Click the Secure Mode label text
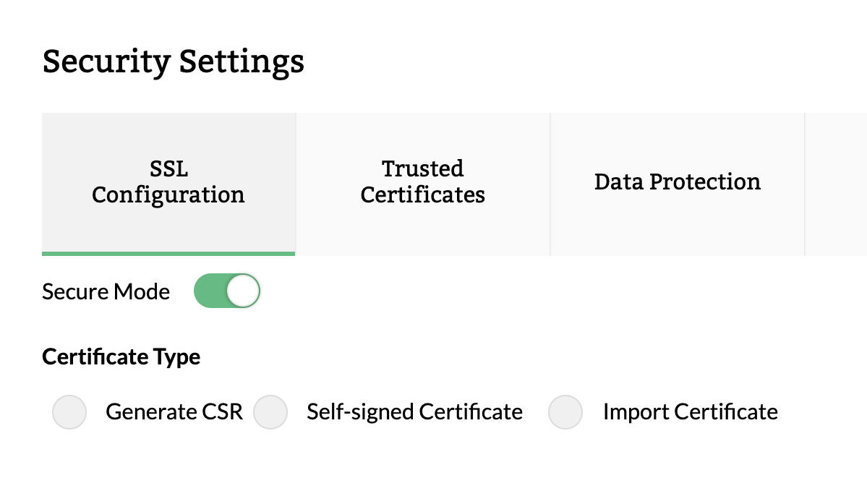 click(x=106, y=291)
